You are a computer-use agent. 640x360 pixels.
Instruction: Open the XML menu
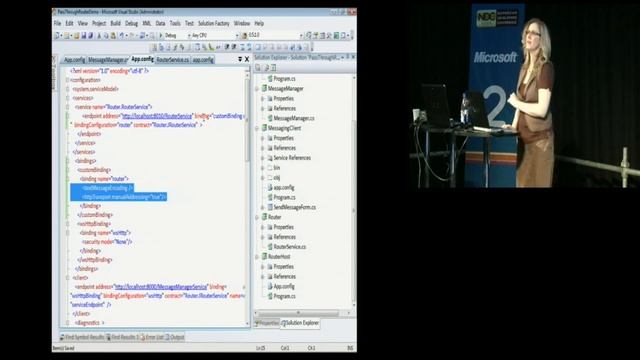click(147, 24)
